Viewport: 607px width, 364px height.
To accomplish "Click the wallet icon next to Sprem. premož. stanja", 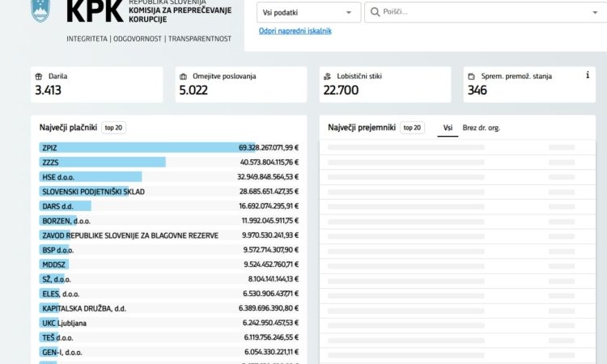I will coord(472,77).
